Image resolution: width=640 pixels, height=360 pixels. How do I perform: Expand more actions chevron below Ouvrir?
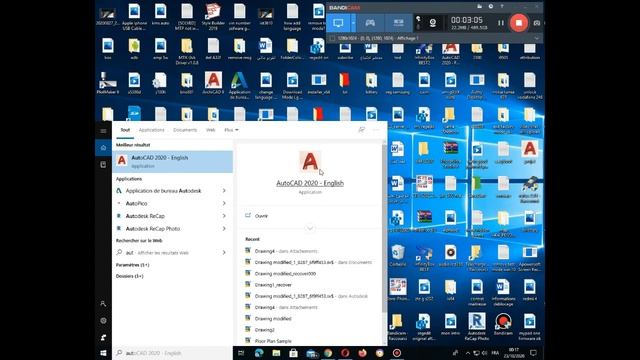[310, 228]
